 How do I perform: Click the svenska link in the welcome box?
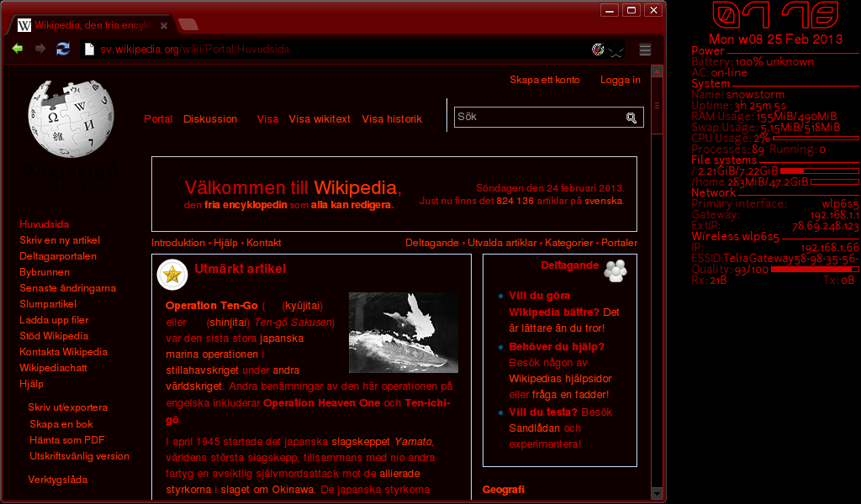coord(604,201)
